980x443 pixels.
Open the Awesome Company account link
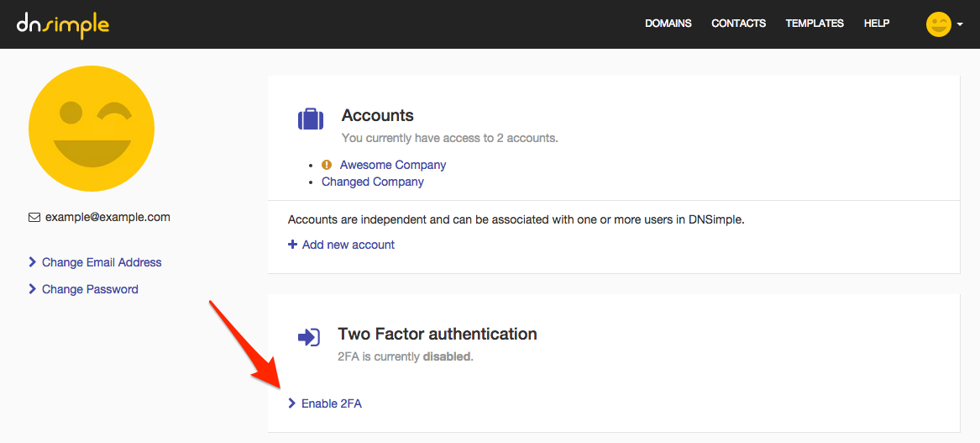click(393, 165)
